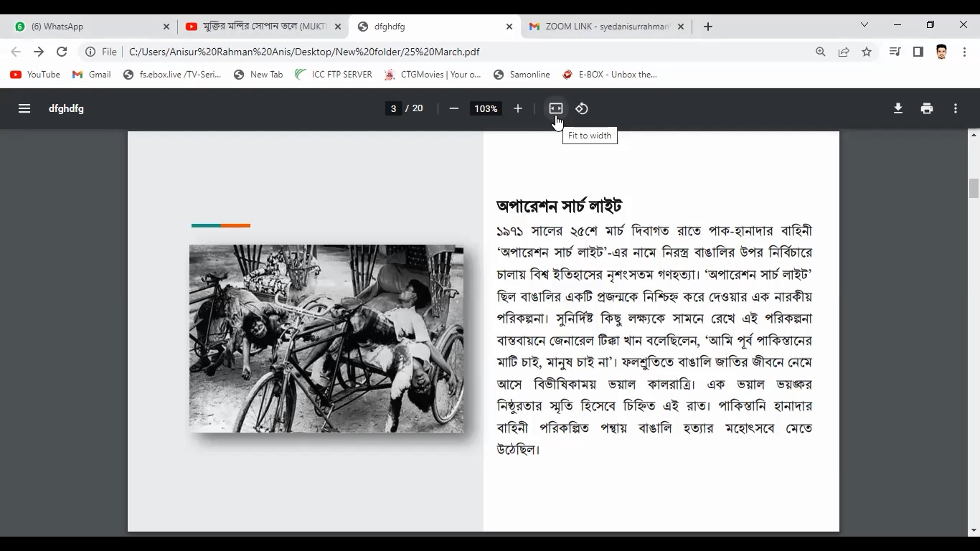Close the YouTube video tab
Screen dimensions: 980x551
pos(338,27)
